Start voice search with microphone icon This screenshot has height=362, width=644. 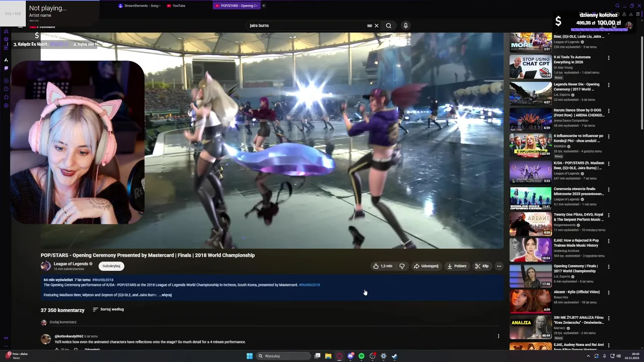[406, 26]
